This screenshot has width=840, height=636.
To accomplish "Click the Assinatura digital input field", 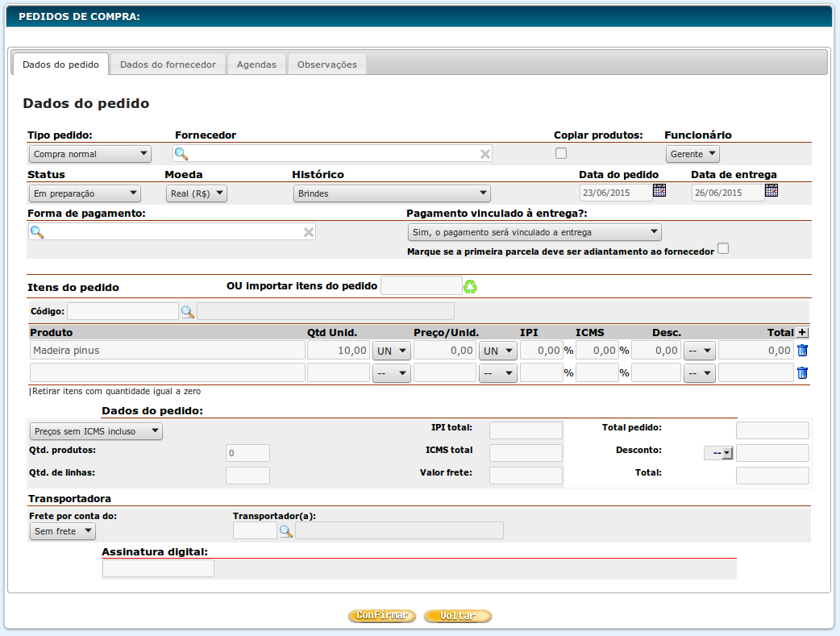I will [x=158, y=569].
